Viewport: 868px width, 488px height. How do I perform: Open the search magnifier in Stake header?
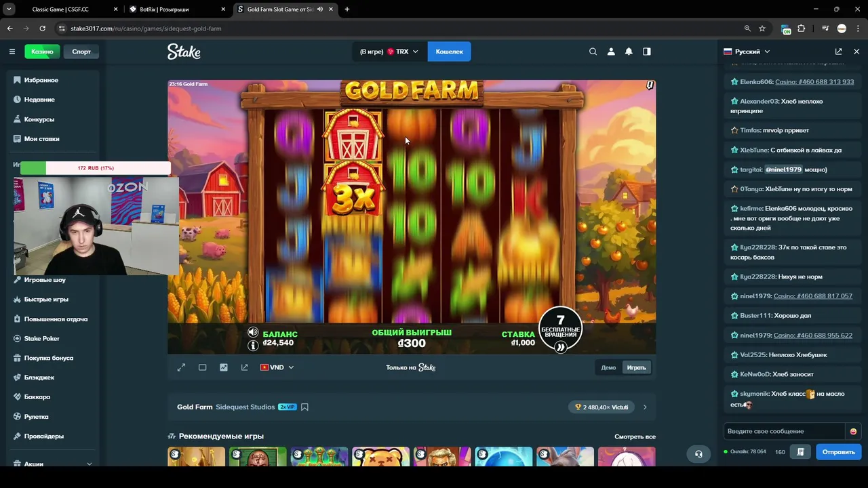(593, 52)
